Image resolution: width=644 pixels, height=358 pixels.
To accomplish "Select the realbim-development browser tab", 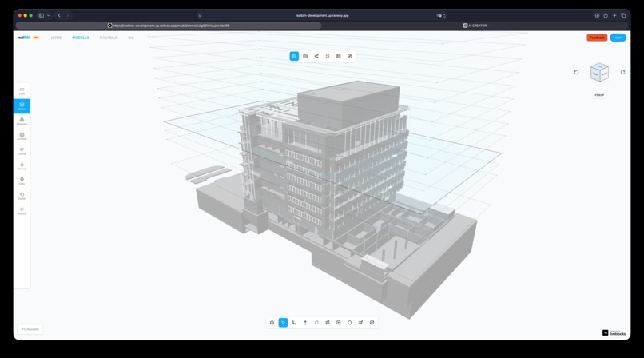I will pyautogui.click(x=169, y=26).
